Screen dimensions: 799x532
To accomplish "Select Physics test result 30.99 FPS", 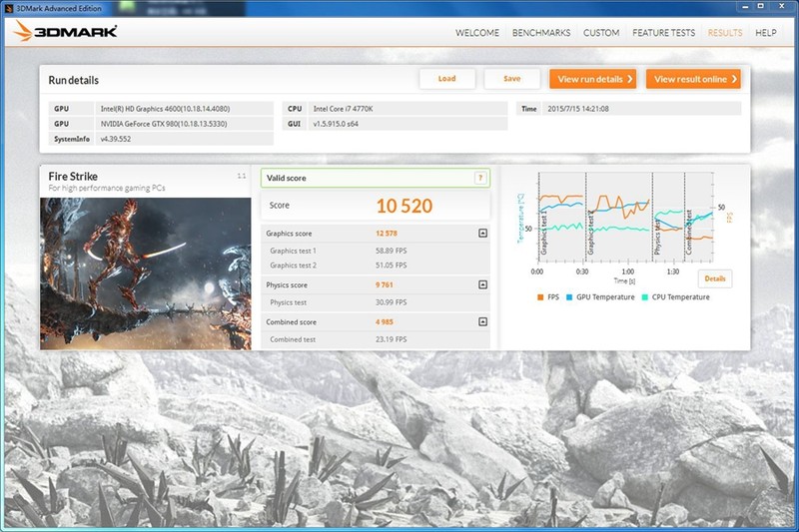I will (x=391, y=302).
